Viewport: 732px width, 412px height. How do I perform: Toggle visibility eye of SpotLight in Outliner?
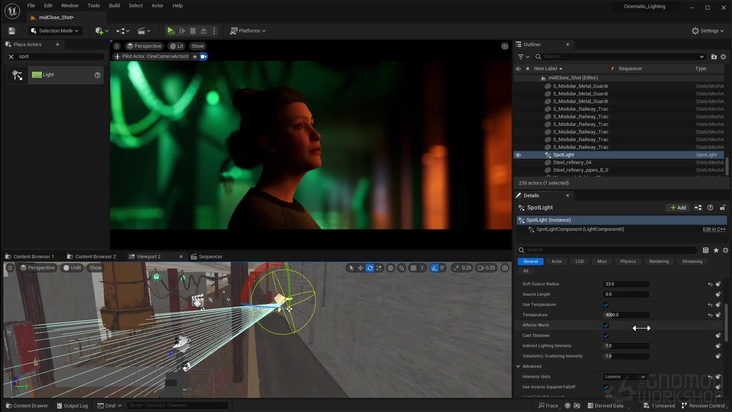coord(518,155)
